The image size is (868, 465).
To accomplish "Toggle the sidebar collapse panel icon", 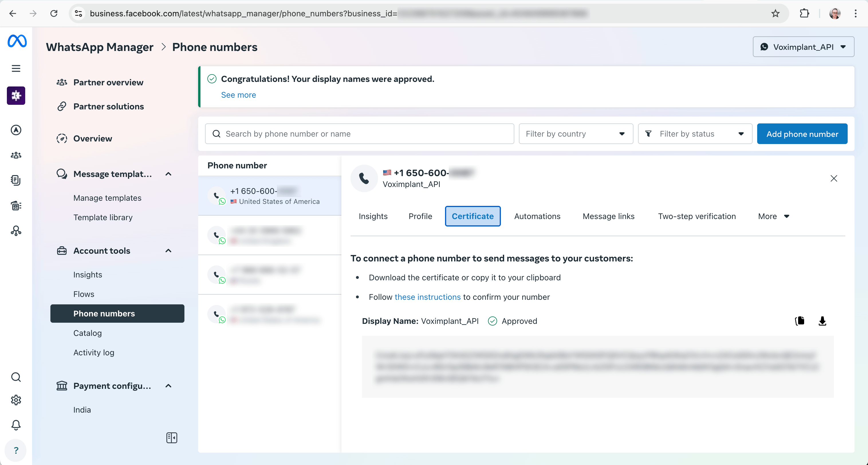I will click(172, 438).
